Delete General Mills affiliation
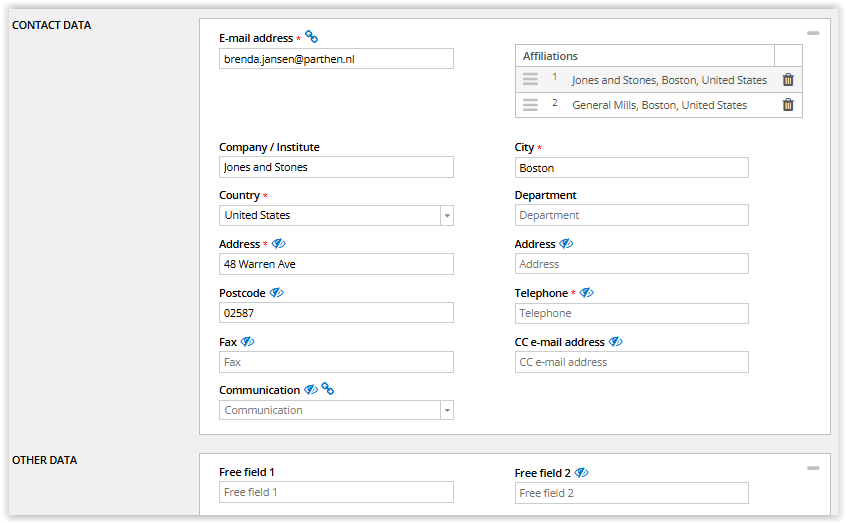846x523 pixels. tap(788, 105)
